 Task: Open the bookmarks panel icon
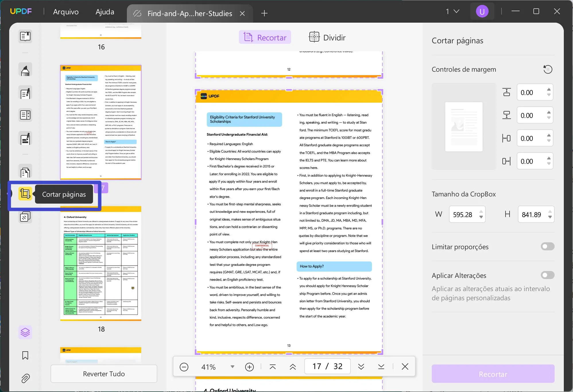point(25,355)
